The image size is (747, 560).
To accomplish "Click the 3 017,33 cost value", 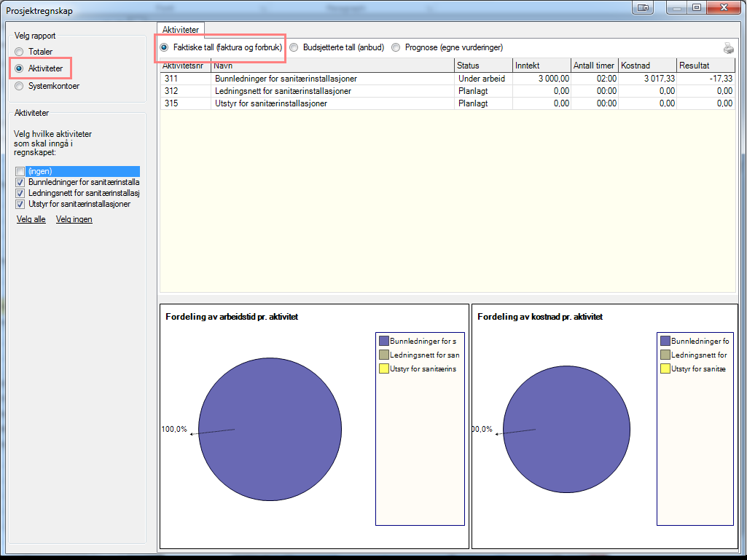I will pos(660,79).
